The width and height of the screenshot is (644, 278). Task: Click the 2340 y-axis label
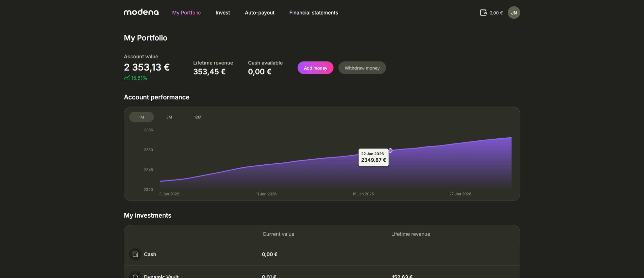tap(148, 189)
